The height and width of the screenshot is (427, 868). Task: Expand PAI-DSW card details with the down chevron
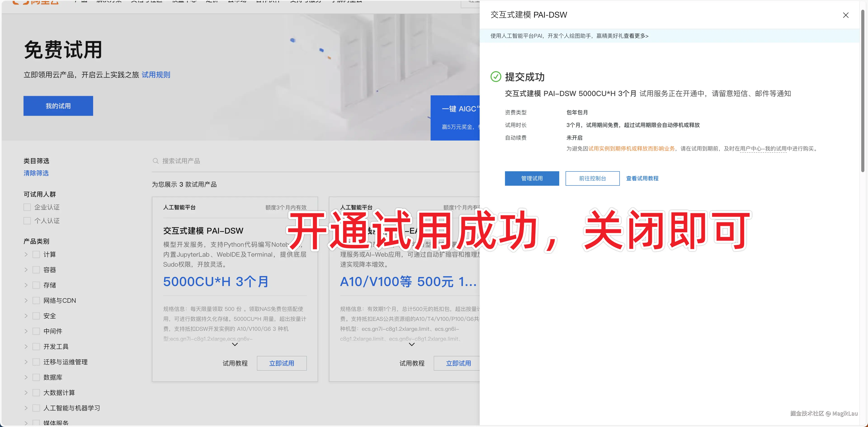235,344
